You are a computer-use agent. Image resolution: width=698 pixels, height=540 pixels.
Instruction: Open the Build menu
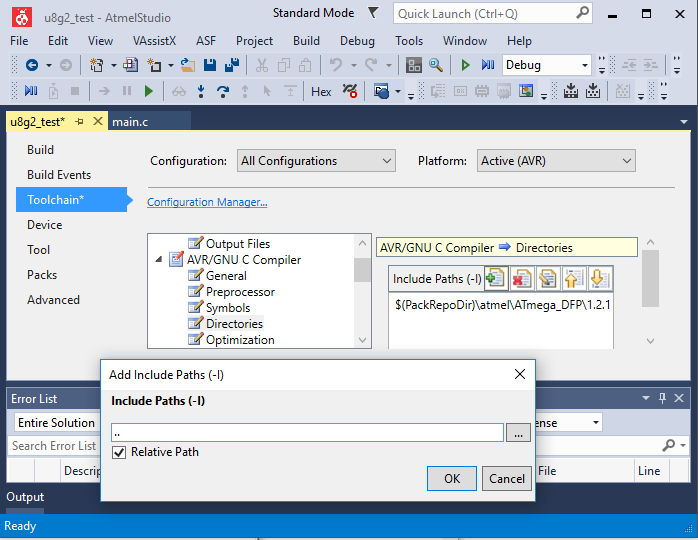[x=306, y=41]
